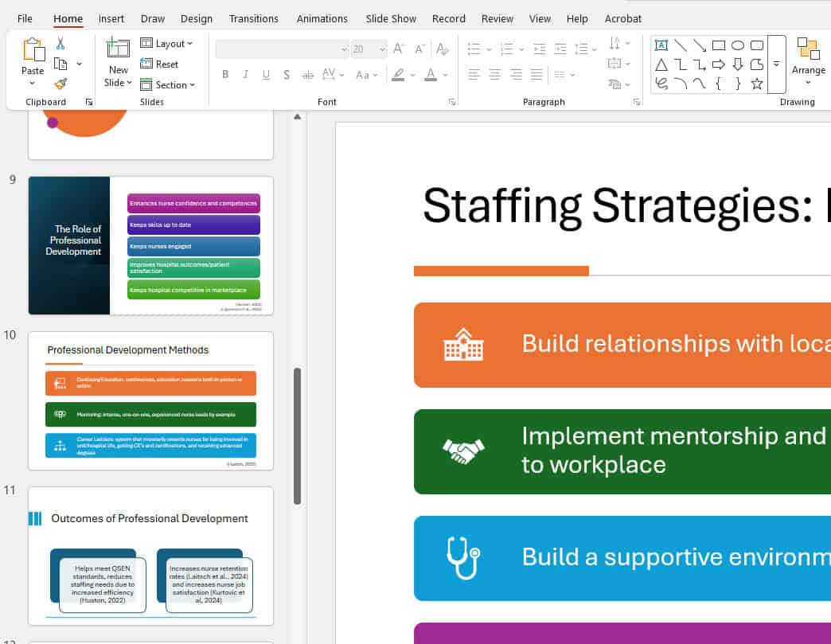
Task: Open the Layout dropdown
Action: point(166,44)
